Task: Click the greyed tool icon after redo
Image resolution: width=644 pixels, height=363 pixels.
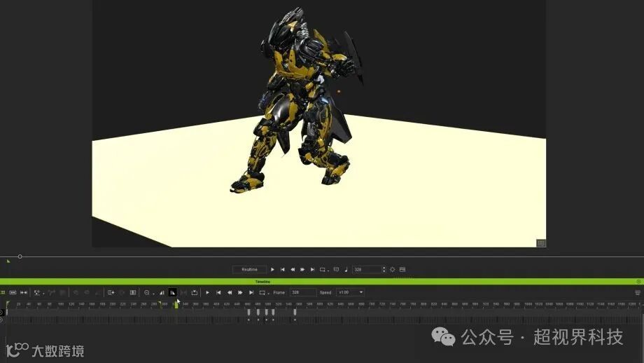Action: (97, 292)
